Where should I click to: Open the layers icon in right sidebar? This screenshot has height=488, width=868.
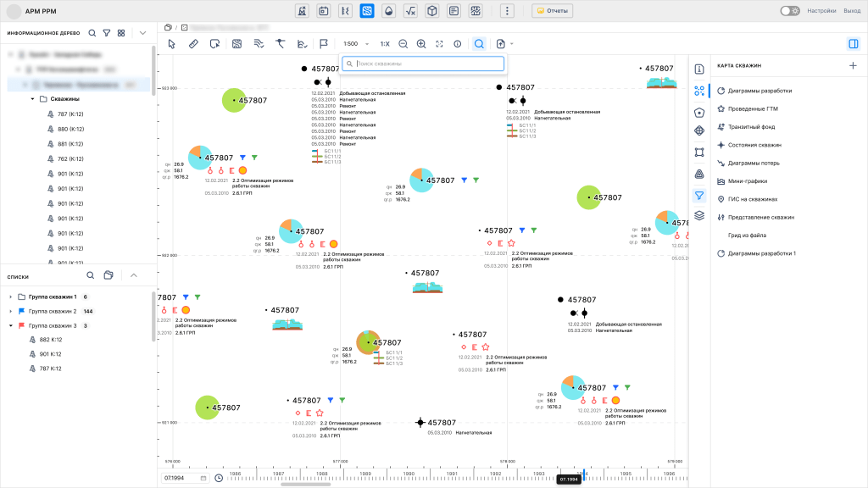(699, 216)
